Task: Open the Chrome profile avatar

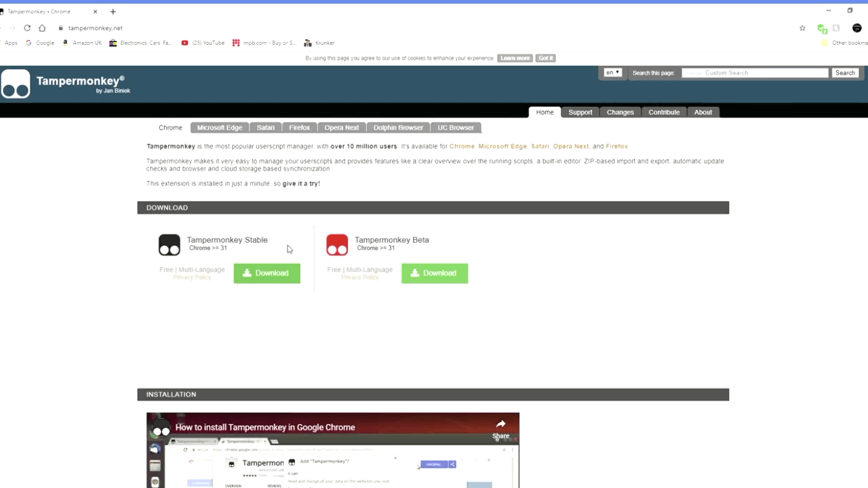Action: [x=857, y=28]
